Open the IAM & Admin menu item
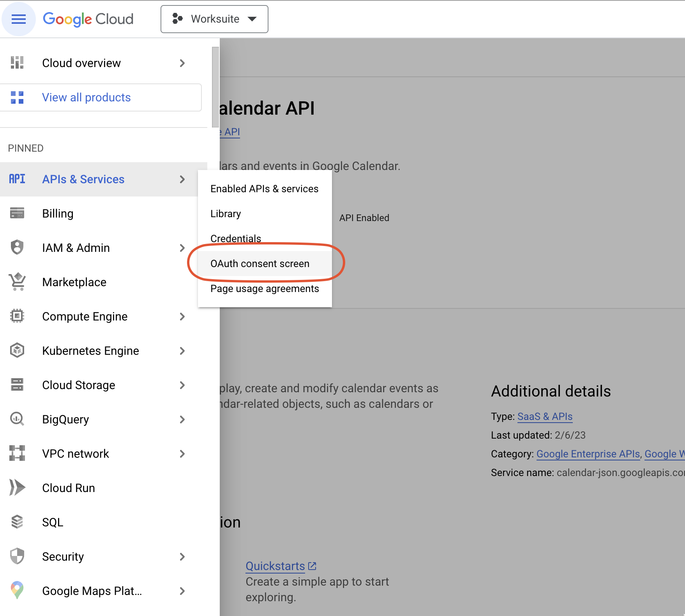Image resolution: width=685 pixels, height=616 pixels. (x=104, y=248)
